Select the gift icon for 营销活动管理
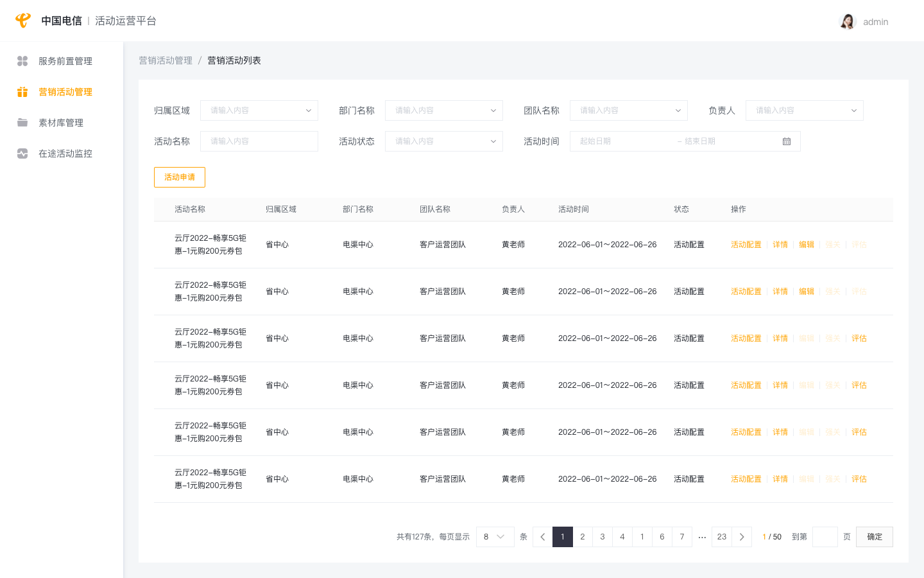The height and width of the screenshot is (578, 924). [22, 92]
